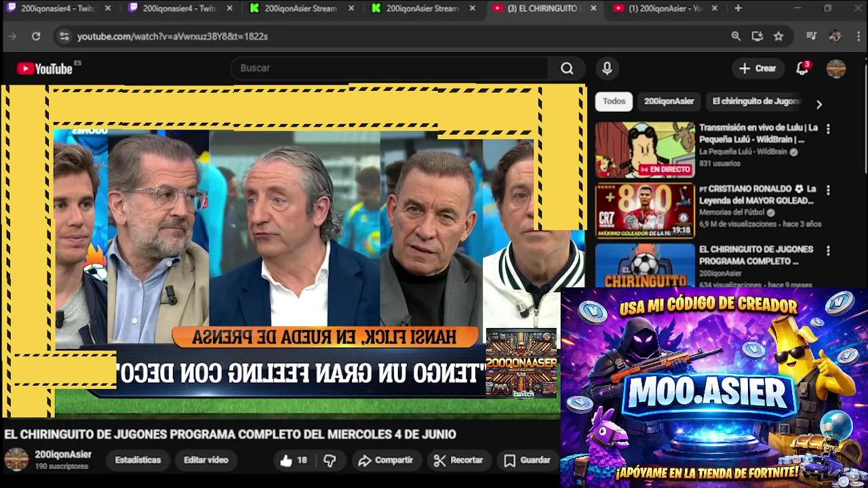Open the El Chiringuito soccer ball thumbnail

[x=645, y=265]
